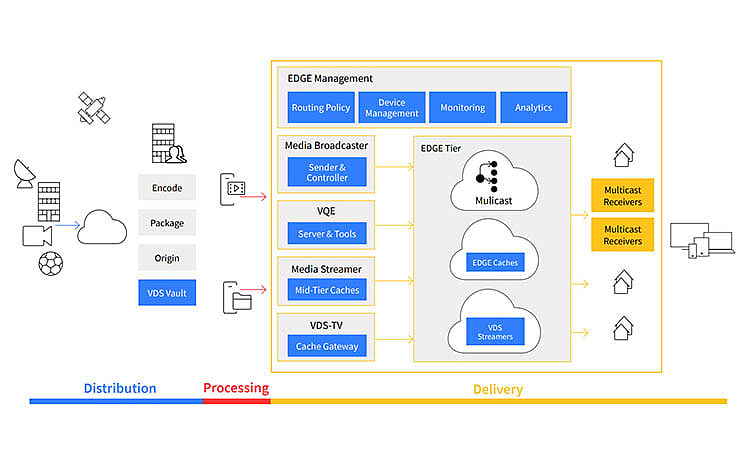Click the server with user icon above Encode
740x453 pixels.
[x=168, y=144]
